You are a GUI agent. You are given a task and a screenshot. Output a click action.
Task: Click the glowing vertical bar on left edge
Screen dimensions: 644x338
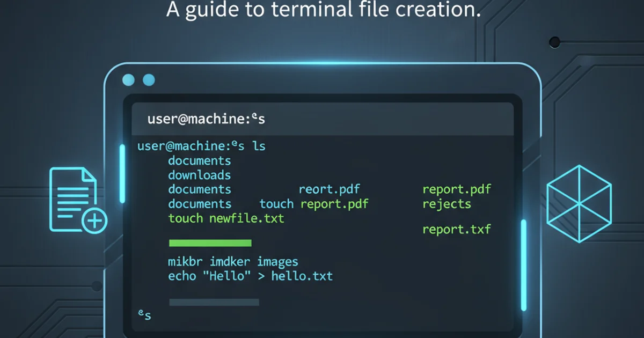[122, 174]
